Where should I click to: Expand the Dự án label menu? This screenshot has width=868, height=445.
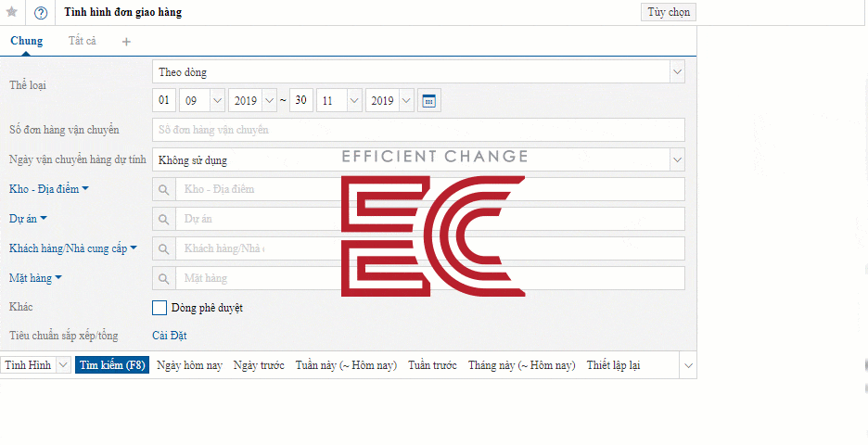44,219
